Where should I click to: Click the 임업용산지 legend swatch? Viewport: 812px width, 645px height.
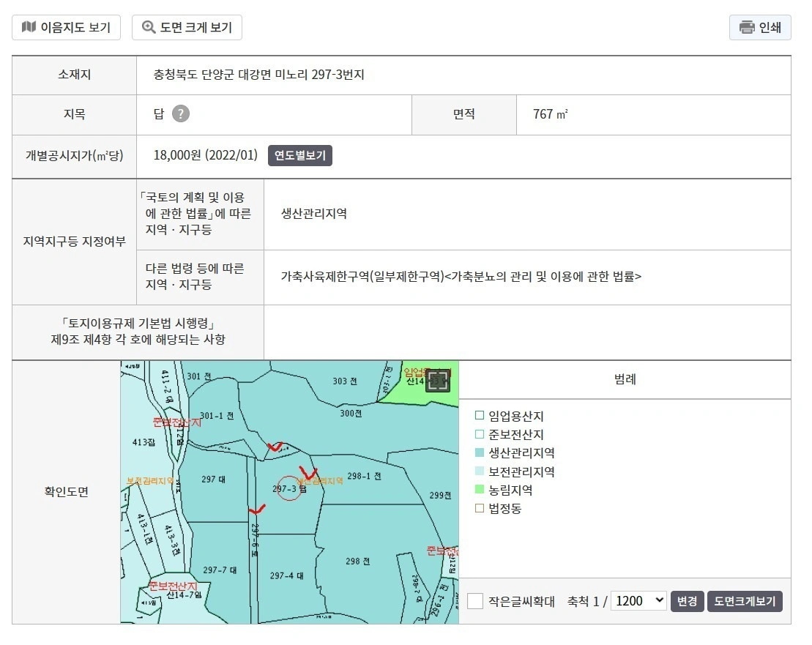point(480,415)
